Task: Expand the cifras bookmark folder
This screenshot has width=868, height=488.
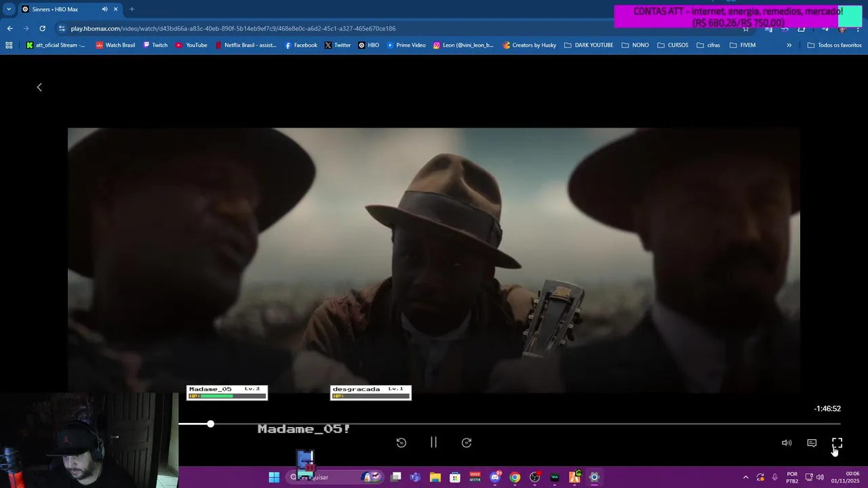Action: click(709, 45)
